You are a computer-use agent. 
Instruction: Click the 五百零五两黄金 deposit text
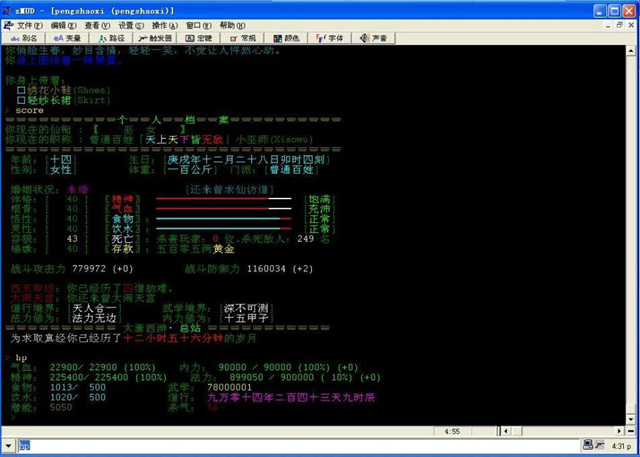(x=196, y=249)
